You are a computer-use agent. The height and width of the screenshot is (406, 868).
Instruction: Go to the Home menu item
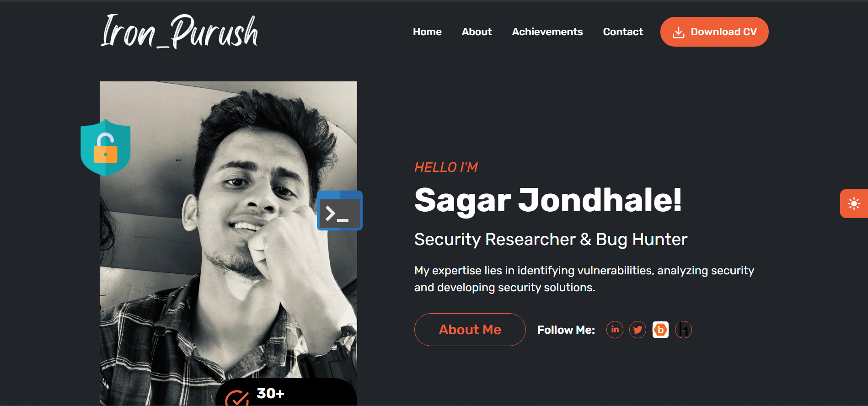point(427,32)
